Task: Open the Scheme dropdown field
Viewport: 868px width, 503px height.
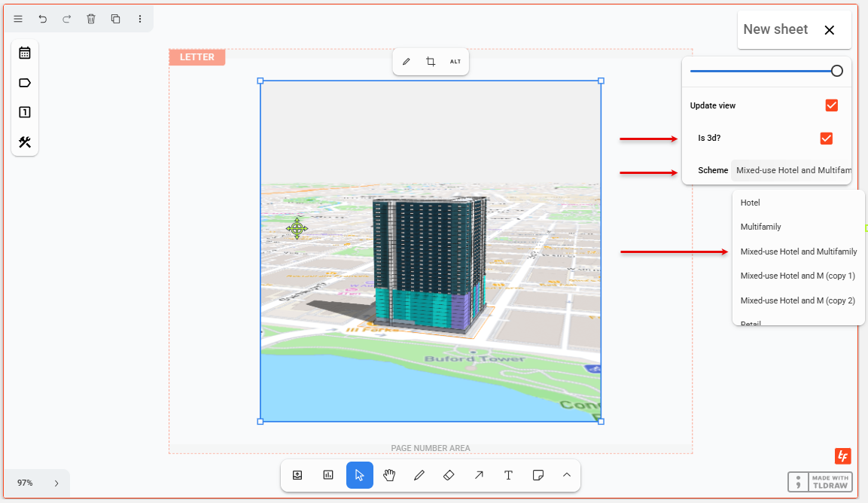Action: pyautogui.click(x=790, y=170)
